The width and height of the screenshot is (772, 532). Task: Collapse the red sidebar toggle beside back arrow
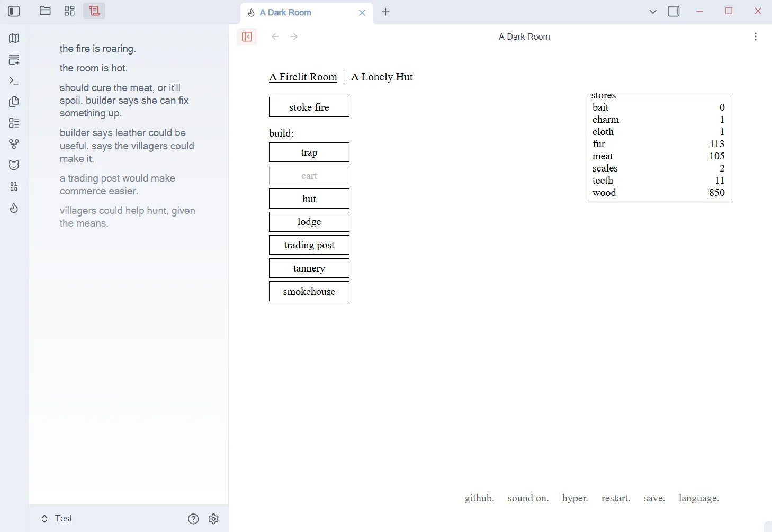tap(247, 37)
